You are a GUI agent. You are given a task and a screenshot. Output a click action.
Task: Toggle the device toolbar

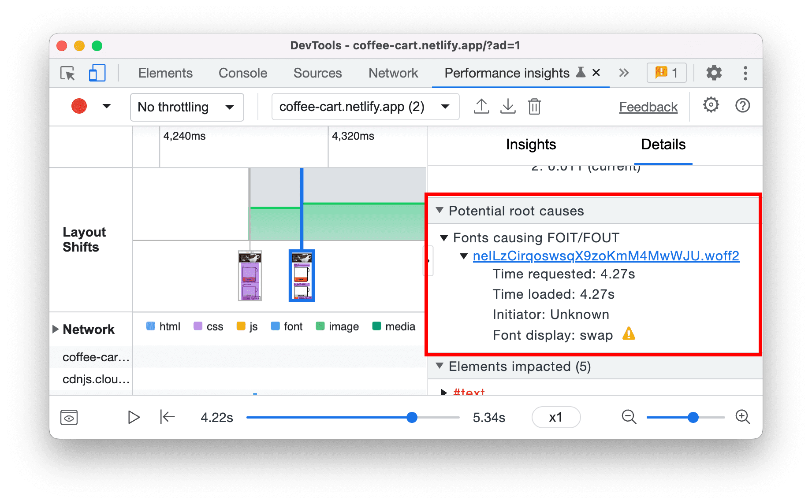tap(97, 73)
